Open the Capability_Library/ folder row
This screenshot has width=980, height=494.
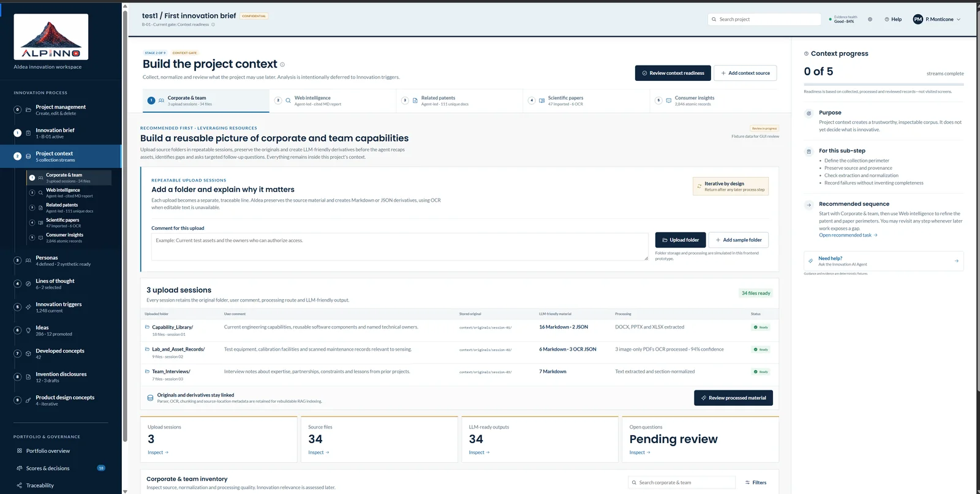[459, 330]
